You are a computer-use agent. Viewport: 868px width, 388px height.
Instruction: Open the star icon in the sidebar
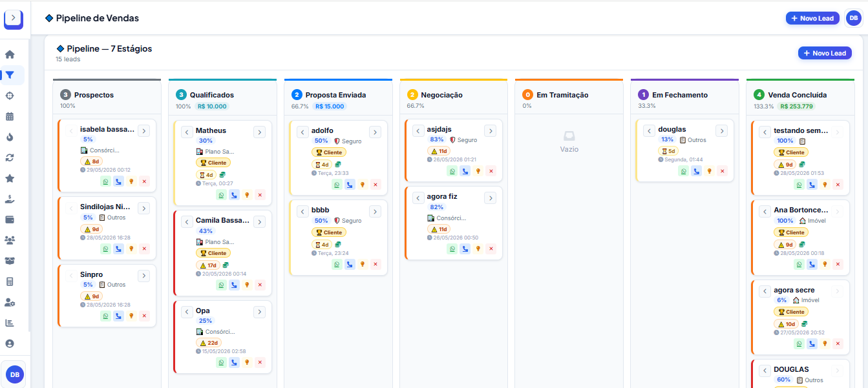pyautogui.click(x=10, y=178)
